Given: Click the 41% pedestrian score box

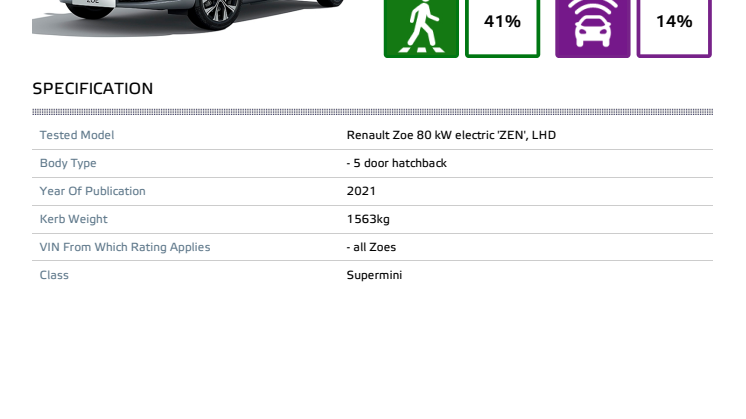Looking at the screenshot, I should click(502, 29).
